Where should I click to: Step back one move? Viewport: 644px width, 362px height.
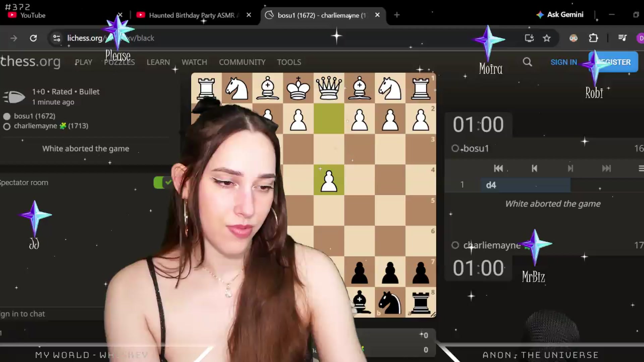tap(534, 169)
